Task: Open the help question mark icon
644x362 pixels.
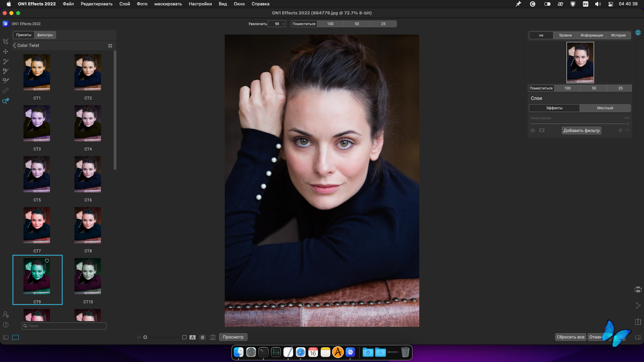Action: click(x=6, y=325)
